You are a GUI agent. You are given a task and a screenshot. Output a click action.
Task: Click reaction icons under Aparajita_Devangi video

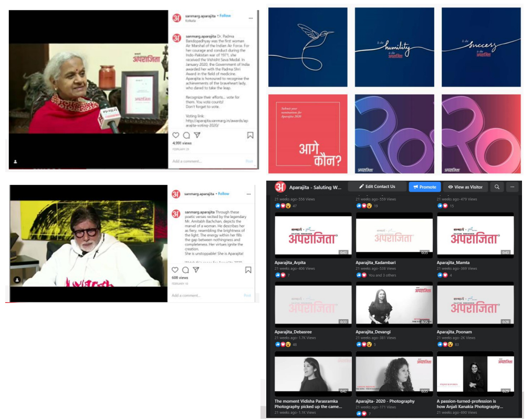click(364, 344)
